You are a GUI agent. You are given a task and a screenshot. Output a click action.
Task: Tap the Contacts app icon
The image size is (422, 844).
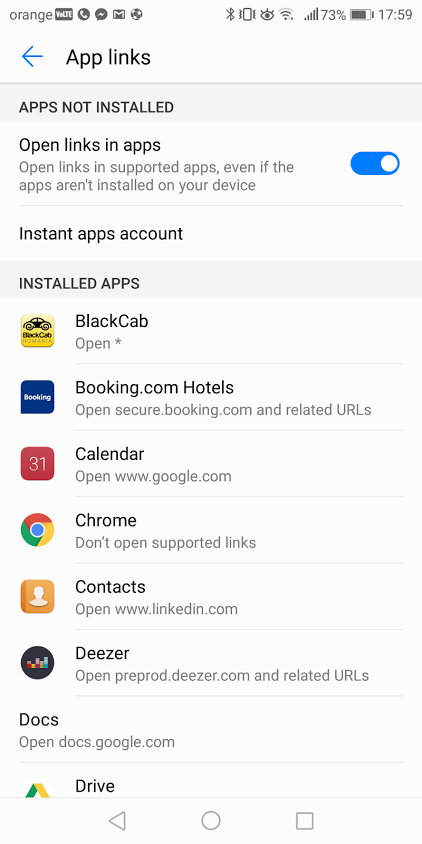pyautogui.click(x=37, y=596)
